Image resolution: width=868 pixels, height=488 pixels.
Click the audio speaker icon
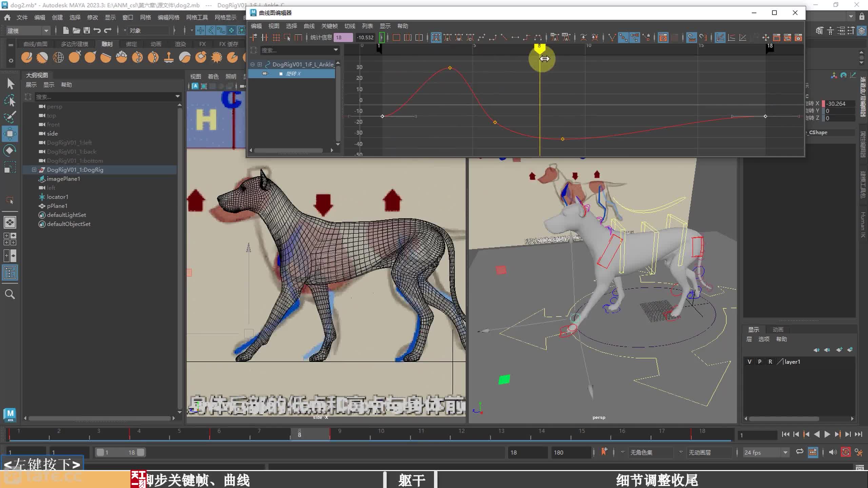832,452
